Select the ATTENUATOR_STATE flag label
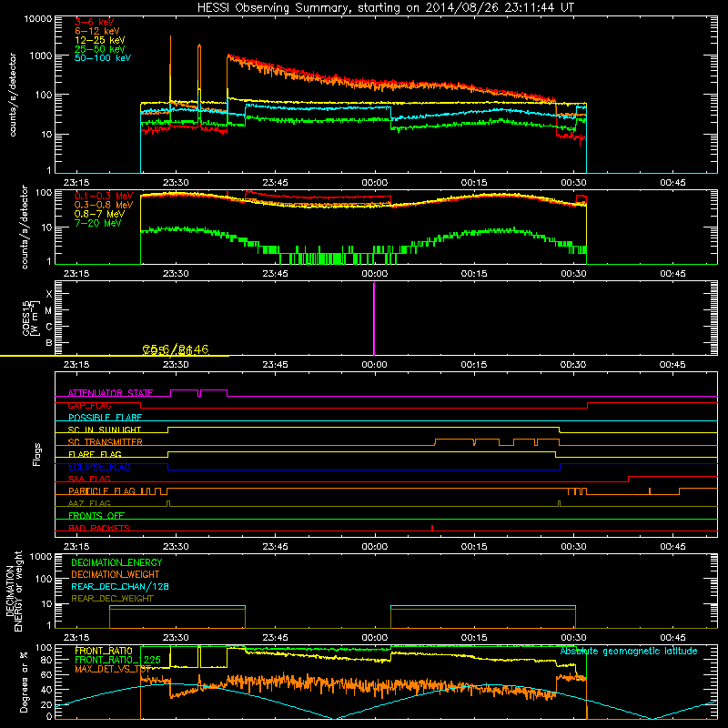This screenshot has height=728, width=728. [110, 393]
